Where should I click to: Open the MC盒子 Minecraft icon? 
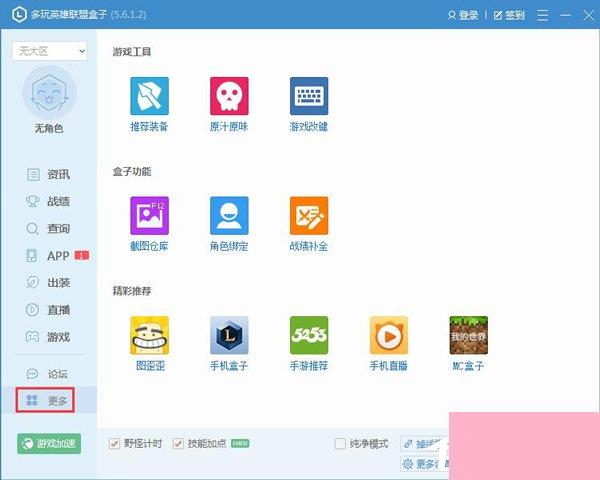tap(468, 335)
